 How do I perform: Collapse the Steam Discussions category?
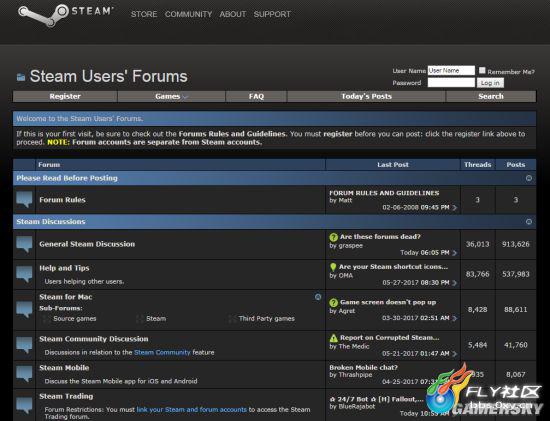tap(529, 222)
